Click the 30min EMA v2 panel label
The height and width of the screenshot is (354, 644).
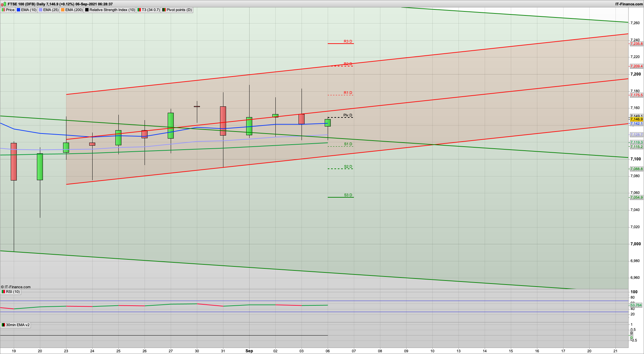click(15, 325)
